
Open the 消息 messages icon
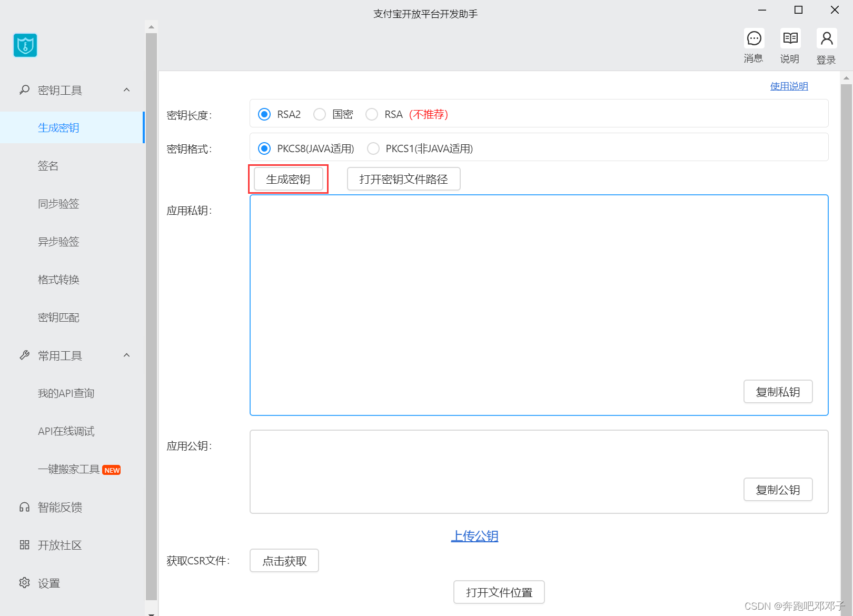pyautogui.click(x=754, y=38)
